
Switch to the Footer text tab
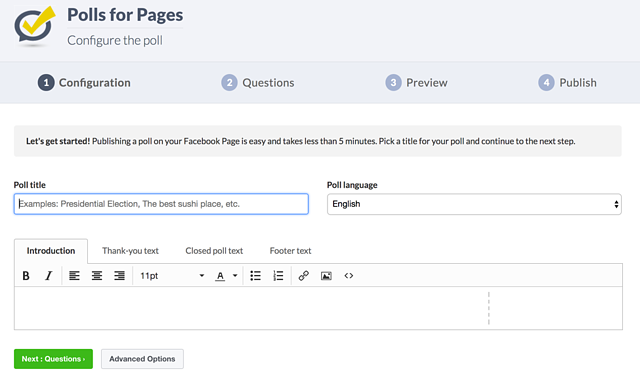tap(290, 251)
